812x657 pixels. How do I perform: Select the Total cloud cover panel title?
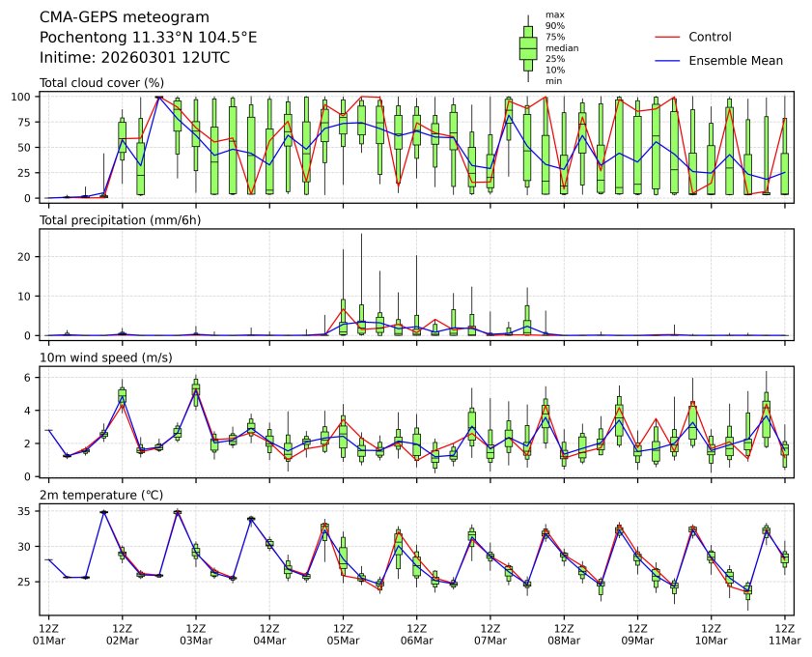tap(101, 83)
